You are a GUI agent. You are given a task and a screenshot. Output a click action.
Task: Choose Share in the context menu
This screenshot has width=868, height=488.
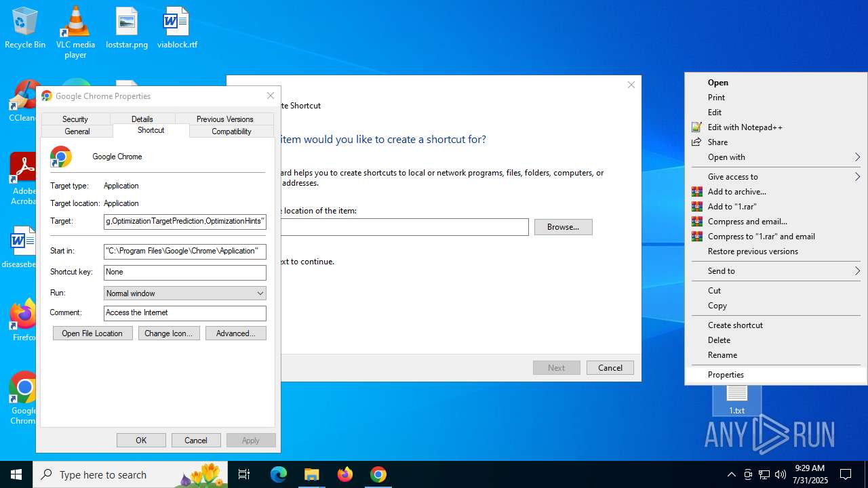click(x=776, y=142)
